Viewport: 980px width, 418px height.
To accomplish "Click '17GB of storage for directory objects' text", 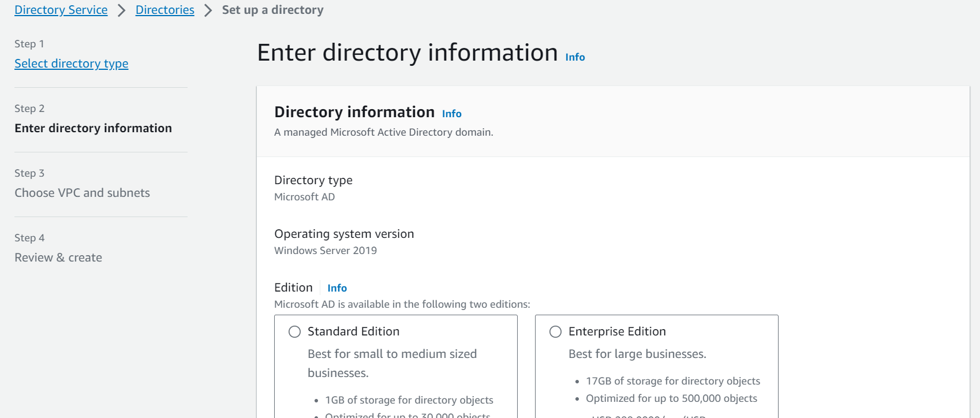I will coord(673,381).
